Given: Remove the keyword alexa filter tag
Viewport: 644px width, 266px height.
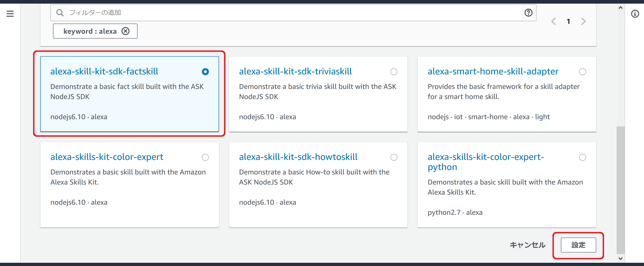Looking at the screenshot, I should [x=125, y=31].
